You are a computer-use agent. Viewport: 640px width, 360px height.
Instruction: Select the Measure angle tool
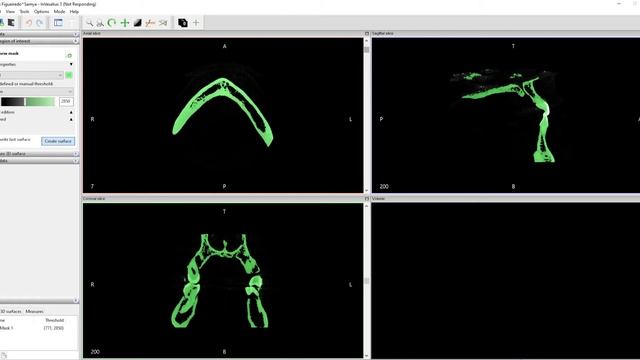[163, 23]
